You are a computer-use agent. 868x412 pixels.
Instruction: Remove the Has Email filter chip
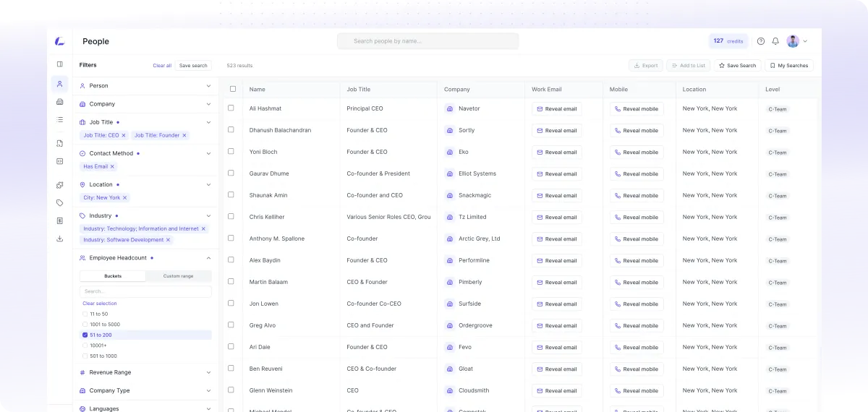[x=112, y=166]
